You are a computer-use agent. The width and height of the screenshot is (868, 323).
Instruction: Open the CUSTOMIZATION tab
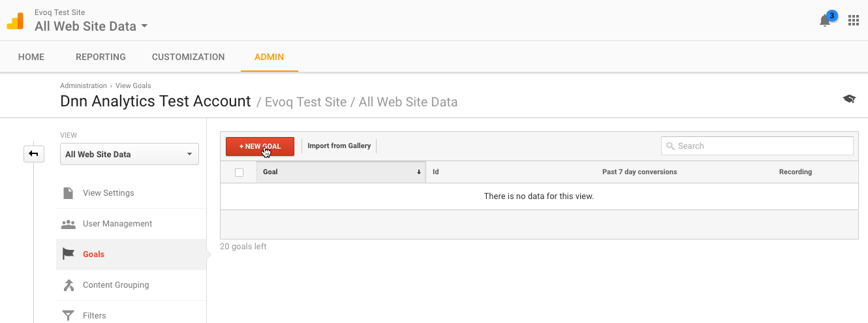click(188, 57)
